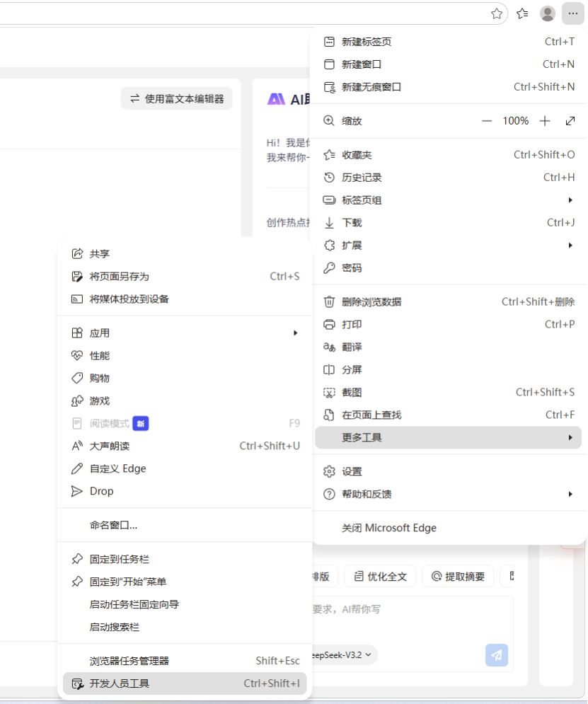The height and width of the screenshot is (704, 588).
Task: Select 翻译 menu entry
Action: (x=449, y=347)
